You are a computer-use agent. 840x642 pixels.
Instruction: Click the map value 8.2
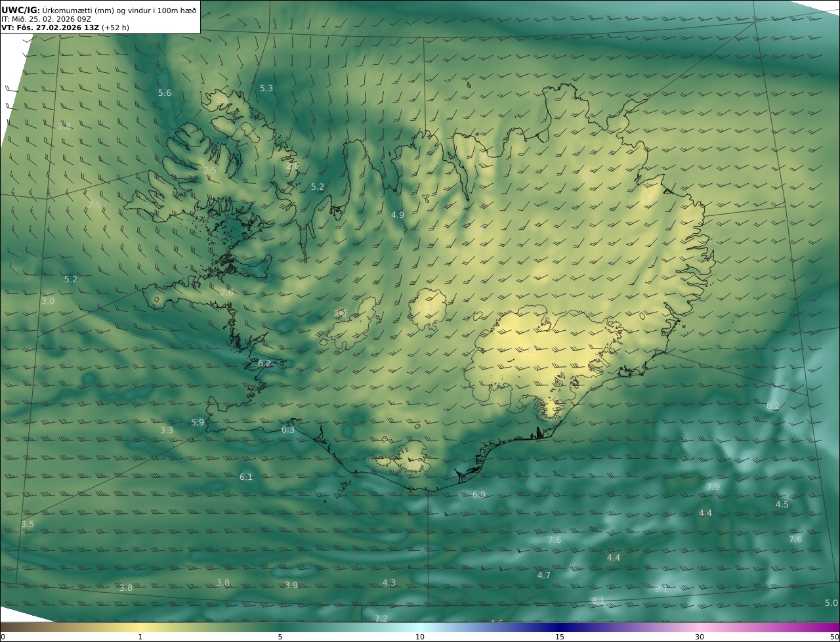(x=773, y=406)
